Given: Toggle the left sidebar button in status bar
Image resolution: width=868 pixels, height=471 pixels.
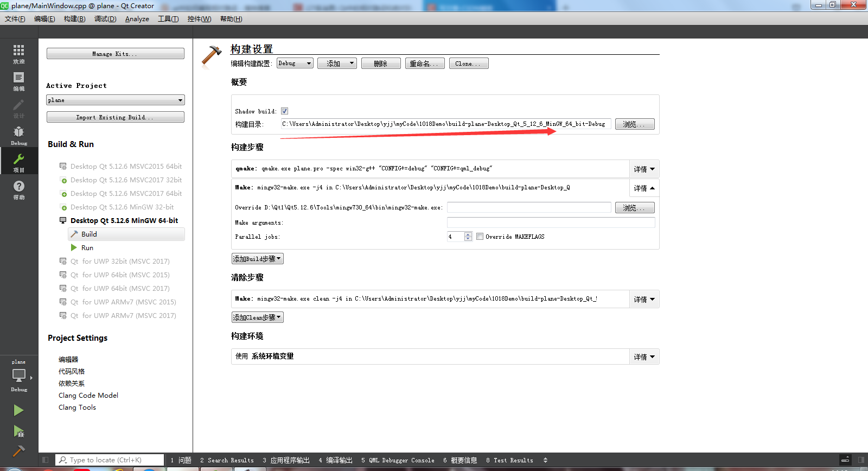Looking at the screenshot, I should 45,460.
